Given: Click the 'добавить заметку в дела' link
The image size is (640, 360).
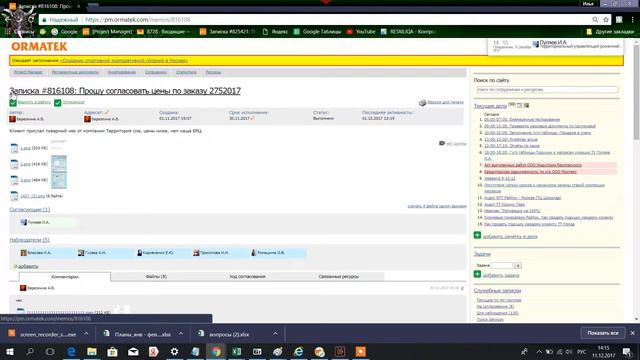Looking at the screenshot, I should tap(510, 236).
